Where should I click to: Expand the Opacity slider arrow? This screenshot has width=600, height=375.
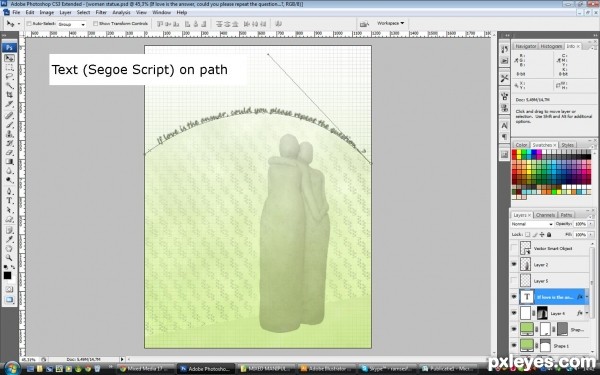591,224
